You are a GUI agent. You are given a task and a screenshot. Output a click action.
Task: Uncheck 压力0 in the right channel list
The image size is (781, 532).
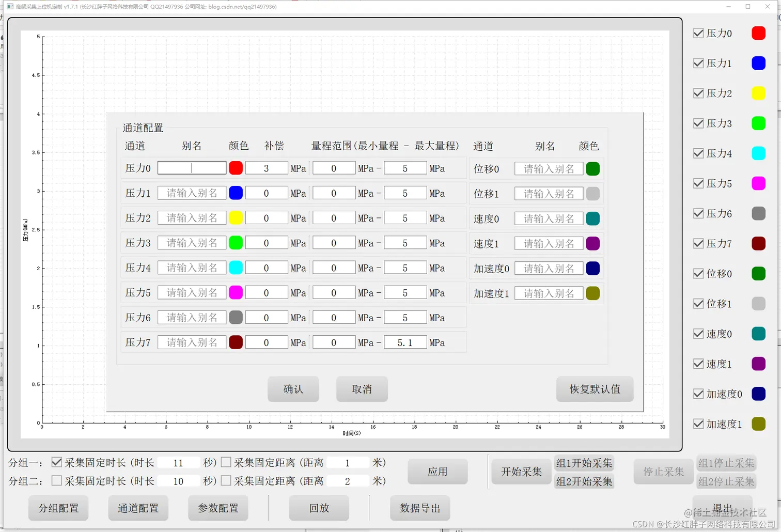[698, 33]
